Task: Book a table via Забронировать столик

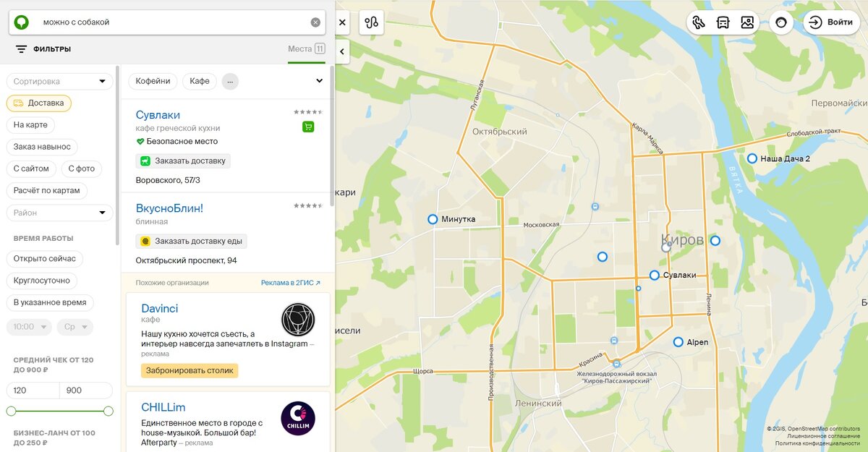Action: [190, 370]
